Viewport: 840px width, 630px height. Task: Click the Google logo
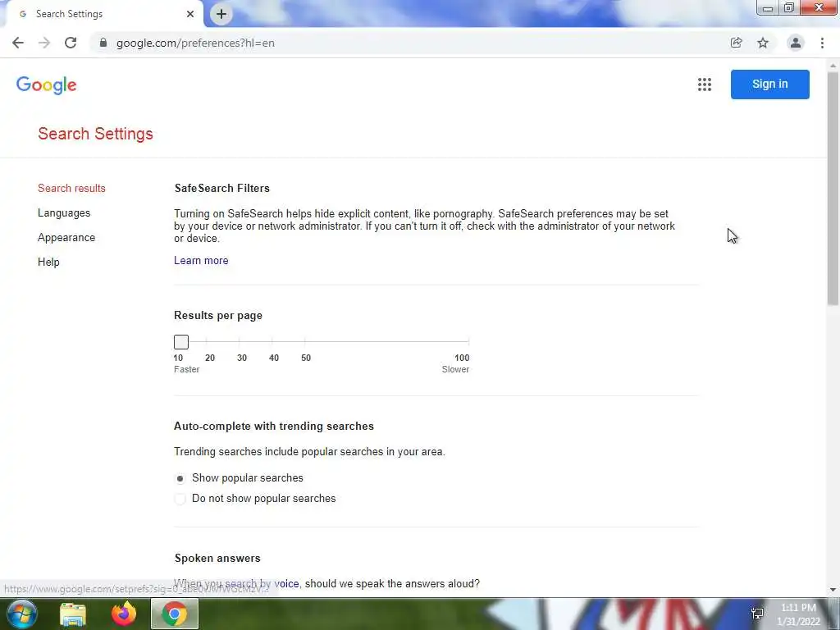click(x=47, y=84)
